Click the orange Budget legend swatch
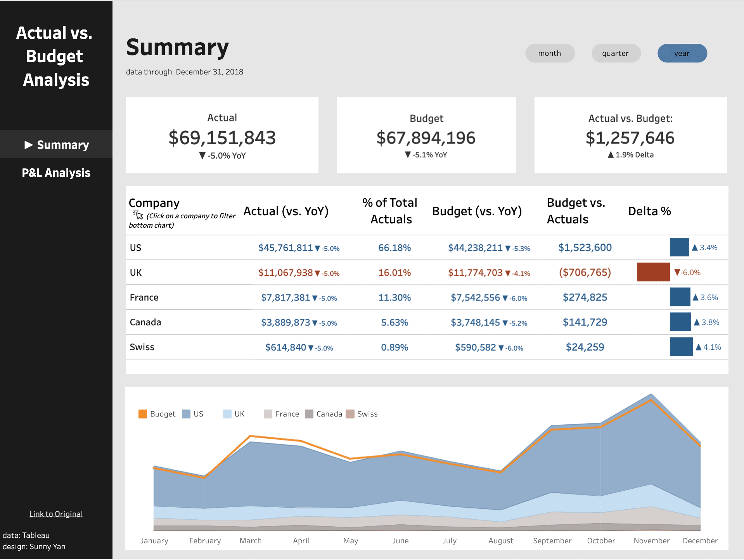 [x=143, y=414]
